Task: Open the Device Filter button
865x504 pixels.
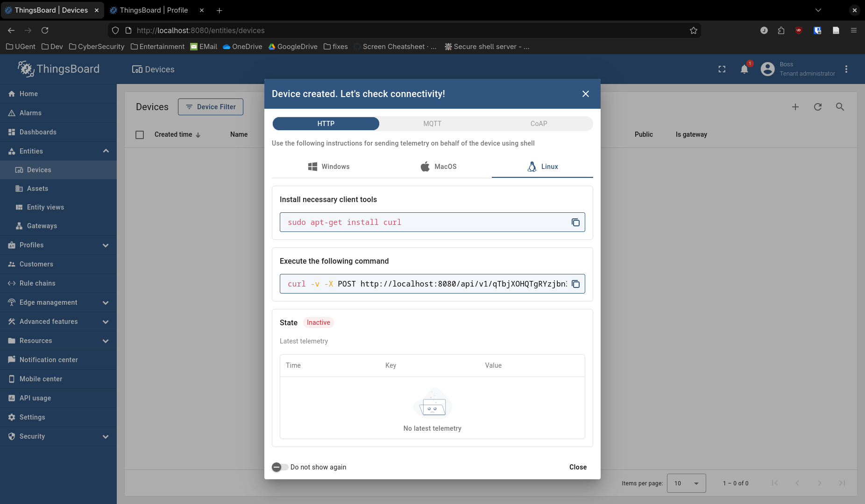Action: click(211, 107)
